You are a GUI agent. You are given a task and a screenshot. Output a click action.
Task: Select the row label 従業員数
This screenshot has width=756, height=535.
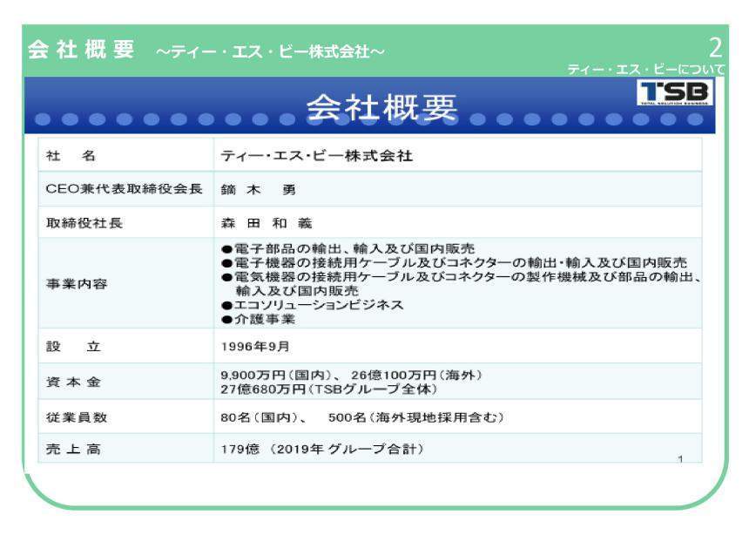(77, 417)
